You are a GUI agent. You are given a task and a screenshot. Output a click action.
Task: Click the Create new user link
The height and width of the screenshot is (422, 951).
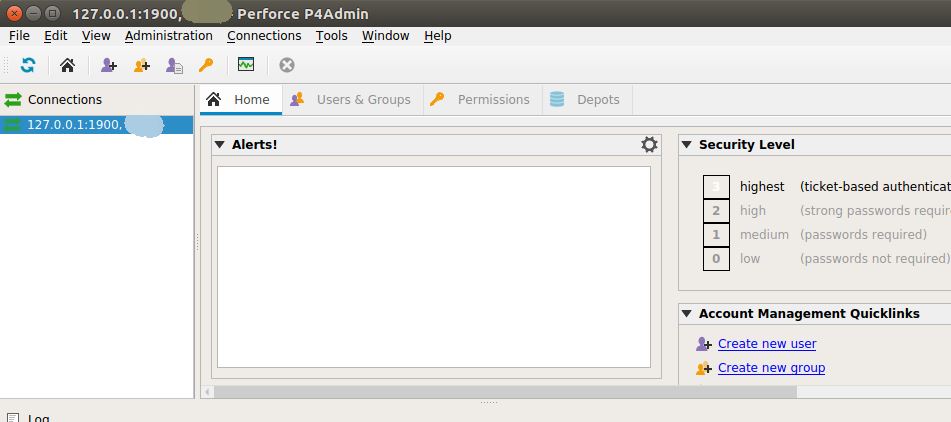point(767,344)
